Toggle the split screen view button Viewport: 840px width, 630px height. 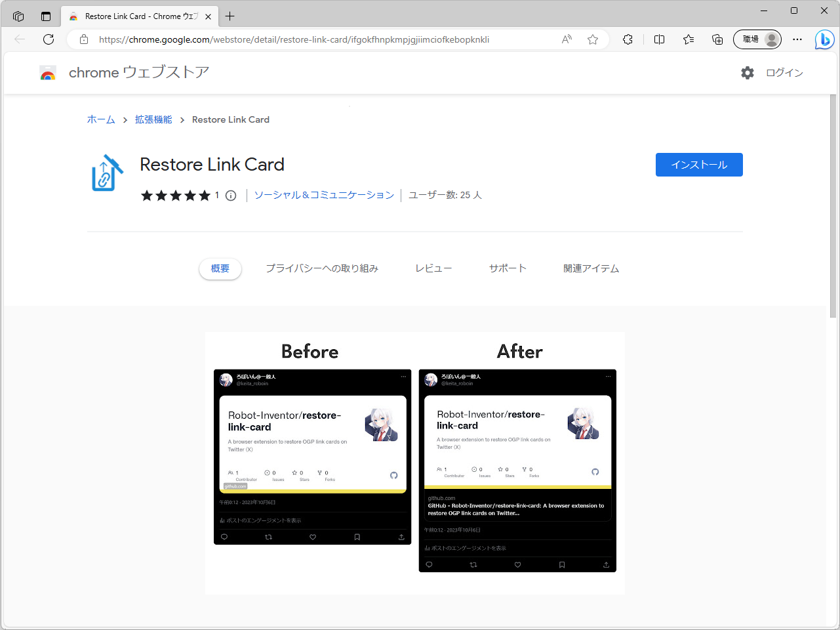coord(659,39)
